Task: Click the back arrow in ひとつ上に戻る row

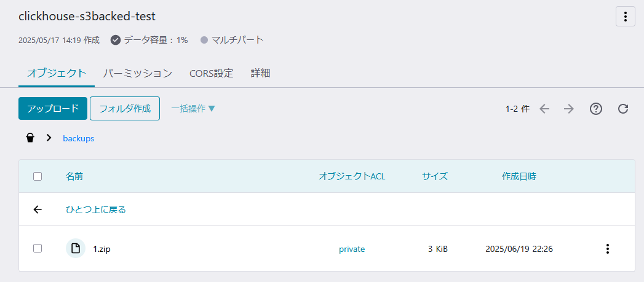Action: click(38, 210)
